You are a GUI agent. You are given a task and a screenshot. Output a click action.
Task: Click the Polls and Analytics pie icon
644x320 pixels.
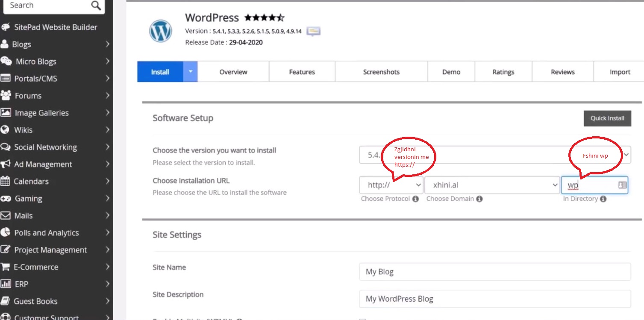point(6,232)
